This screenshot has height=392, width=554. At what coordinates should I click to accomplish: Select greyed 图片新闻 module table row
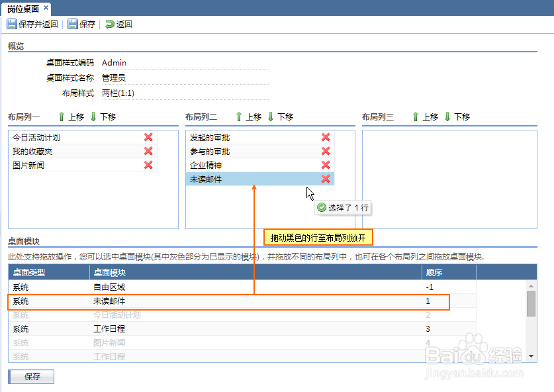(242, 342)
